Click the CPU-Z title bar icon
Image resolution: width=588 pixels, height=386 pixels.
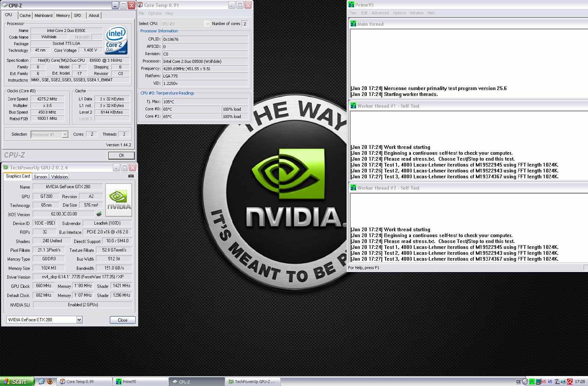pos(5,6)
